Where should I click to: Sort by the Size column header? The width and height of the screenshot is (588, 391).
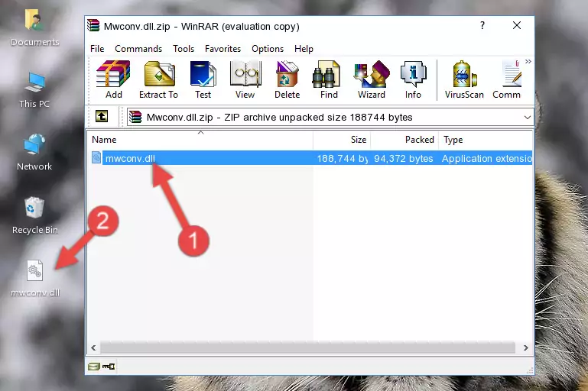coord(342,140)
